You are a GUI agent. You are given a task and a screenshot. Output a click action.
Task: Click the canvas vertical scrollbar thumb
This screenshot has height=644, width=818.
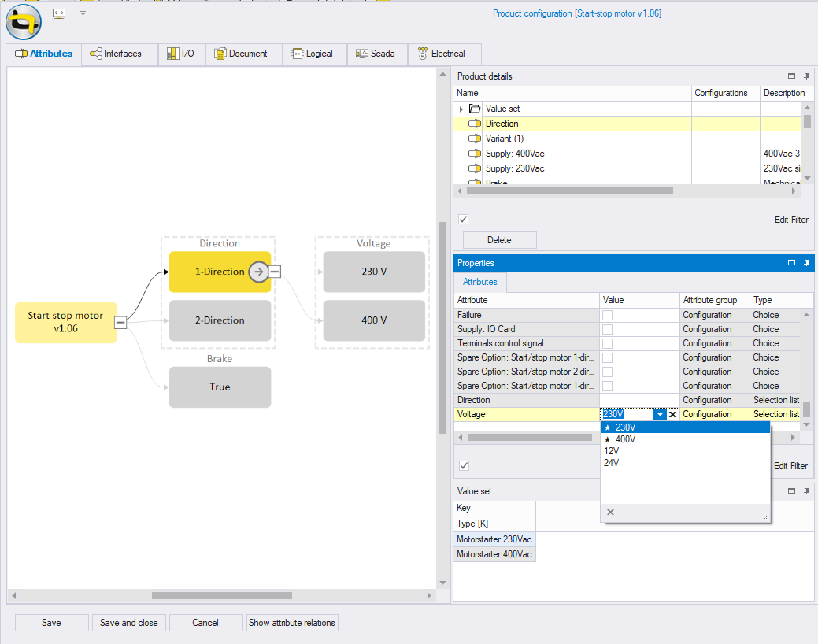443,328
